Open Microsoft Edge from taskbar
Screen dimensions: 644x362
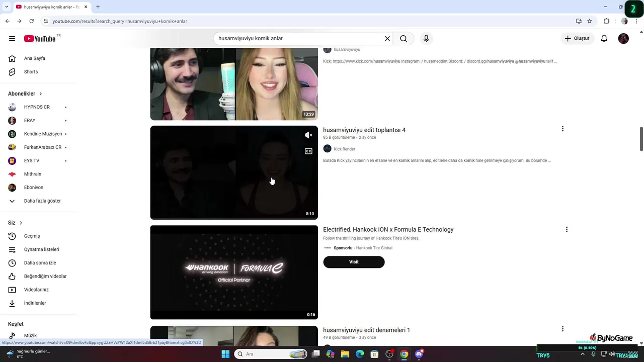tap(360, 354)
